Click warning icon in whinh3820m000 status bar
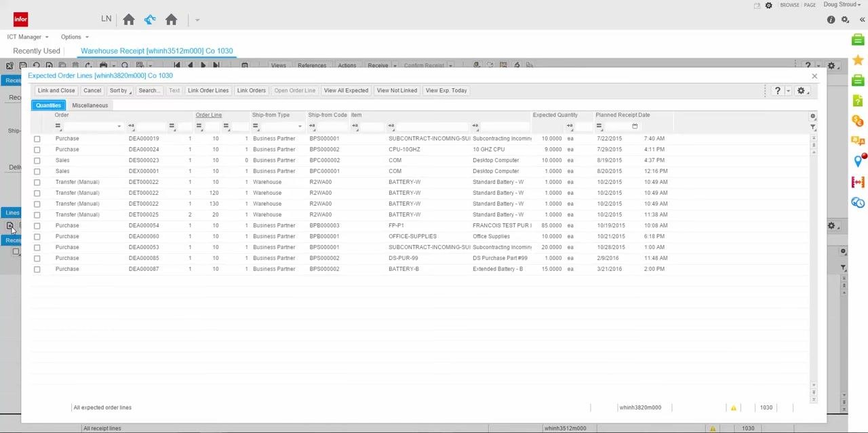The height and width of the screenshot is (433, 868). point(733,408)
